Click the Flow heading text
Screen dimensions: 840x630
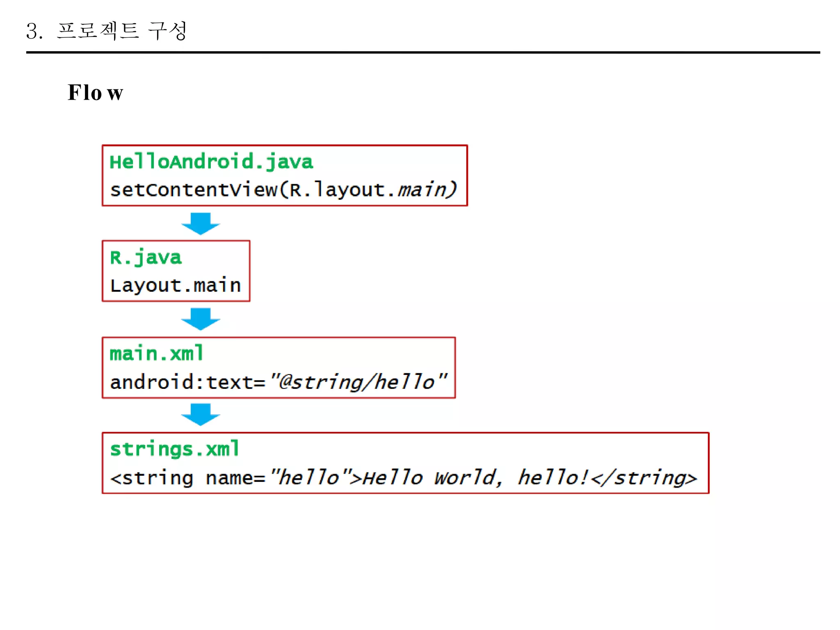95,93
